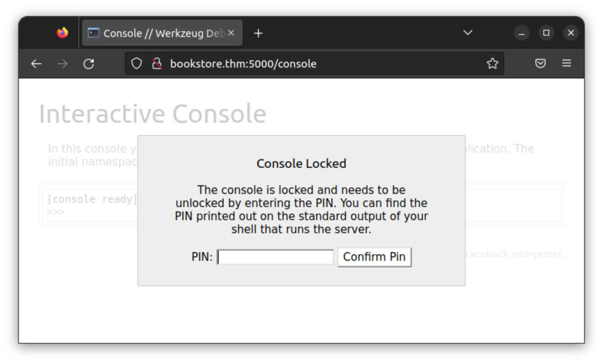This screenshot has height=364, width=603.
Task: Click the Confirm Pin button
Action: pyautogui.click(x=374, y=257)
